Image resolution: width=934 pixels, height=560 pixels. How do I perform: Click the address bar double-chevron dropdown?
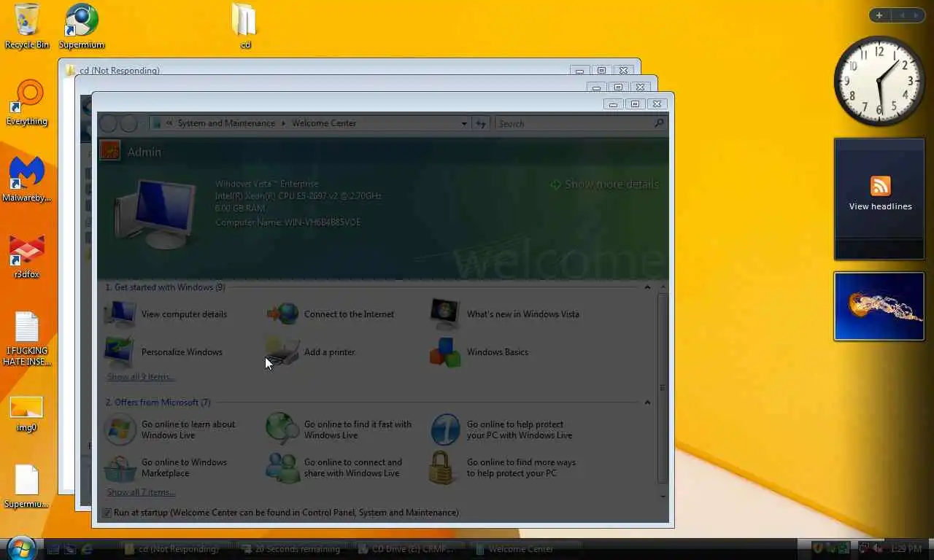pyautogui.click(x=169, y=123)
